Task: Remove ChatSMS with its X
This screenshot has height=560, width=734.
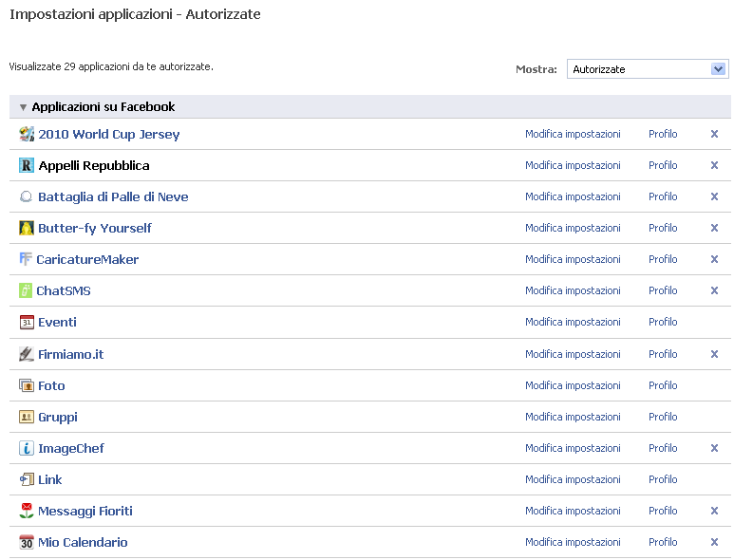Action: point(714,291)
